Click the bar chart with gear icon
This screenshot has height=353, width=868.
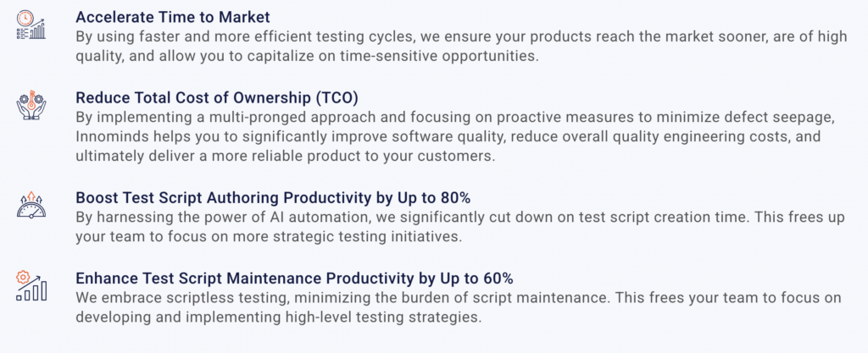(x=32, y=286)
